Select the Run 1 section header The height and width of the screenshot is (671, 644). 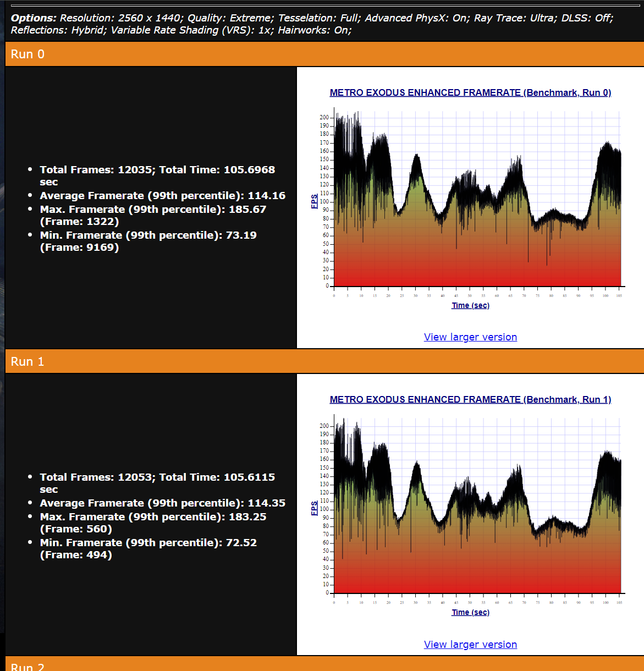324,361
